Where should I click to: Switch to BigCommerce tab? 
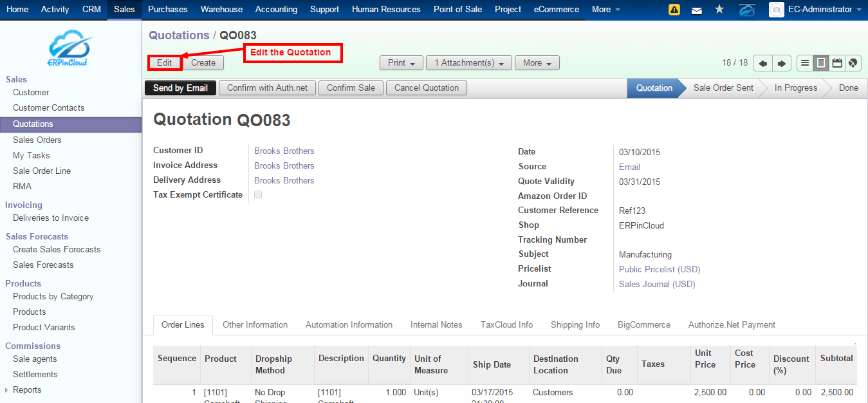644,325
